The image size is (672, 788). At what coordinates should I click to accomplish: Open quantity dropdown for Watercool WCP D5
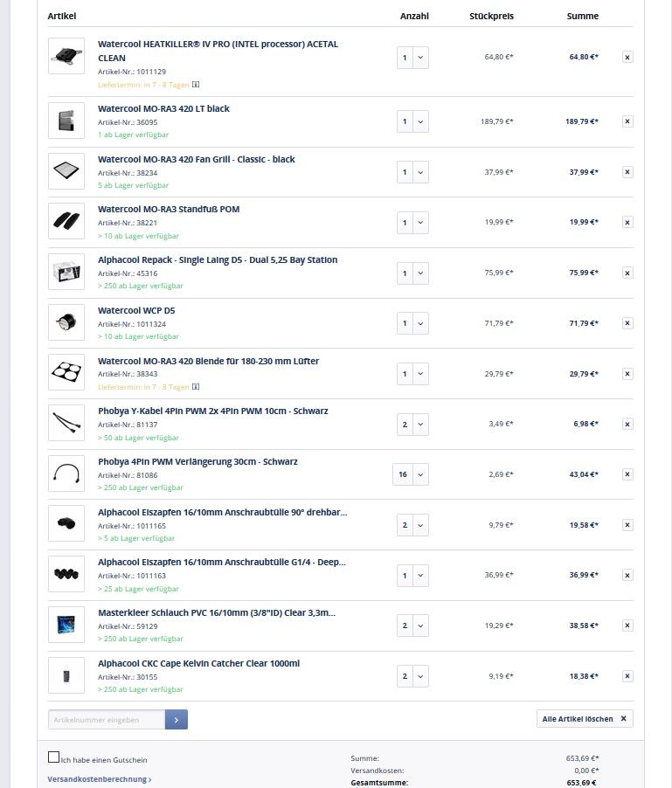coord(412,323)
